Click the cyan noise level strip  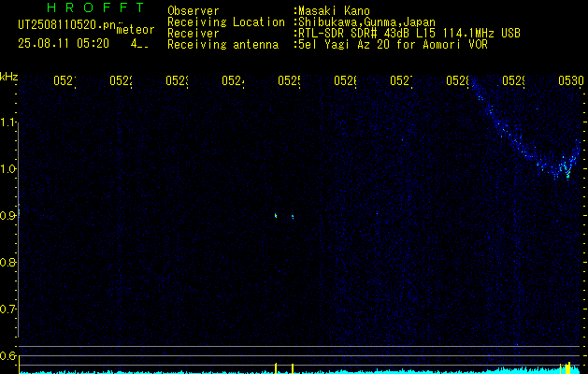coord(300,371)
